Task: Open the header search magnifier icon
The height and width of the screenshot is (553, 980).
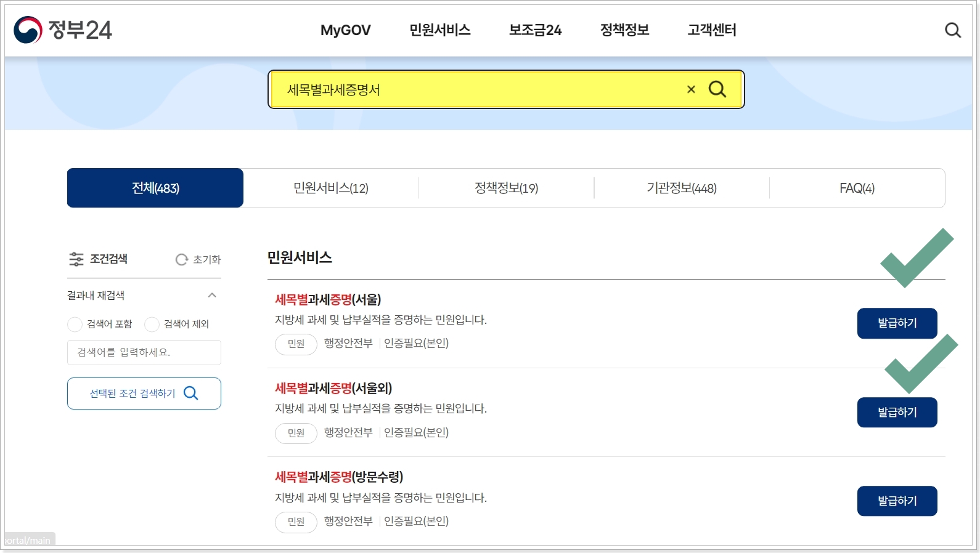Action: 953,30
